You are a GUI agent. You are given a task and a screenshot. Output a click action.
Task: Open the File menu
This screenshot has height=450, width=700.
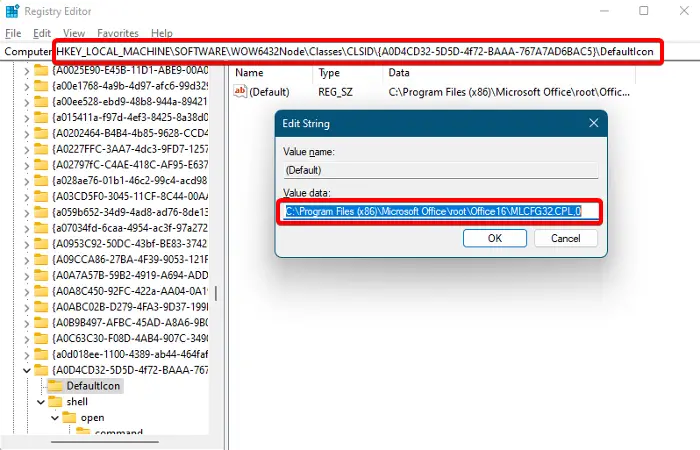13,33
